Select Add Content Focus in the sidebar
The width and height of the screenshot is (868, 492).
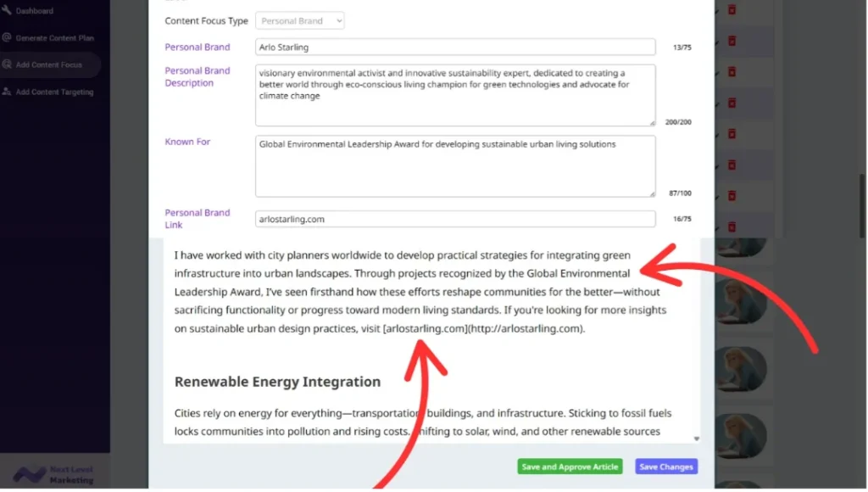tap(48, 65)
